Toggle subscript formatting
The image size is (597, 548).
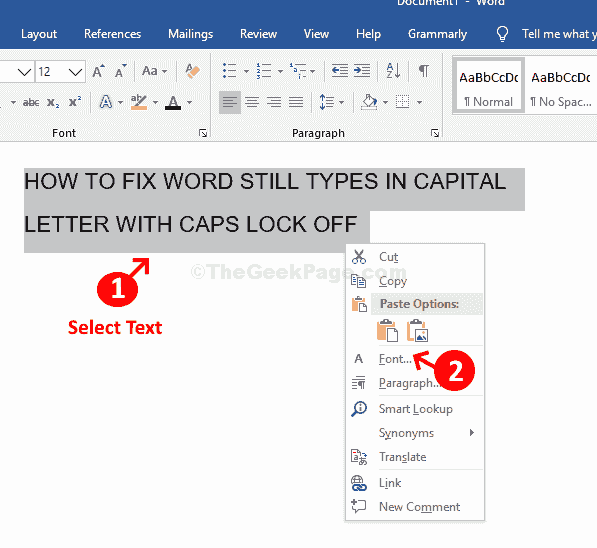(x=53, y=102)
